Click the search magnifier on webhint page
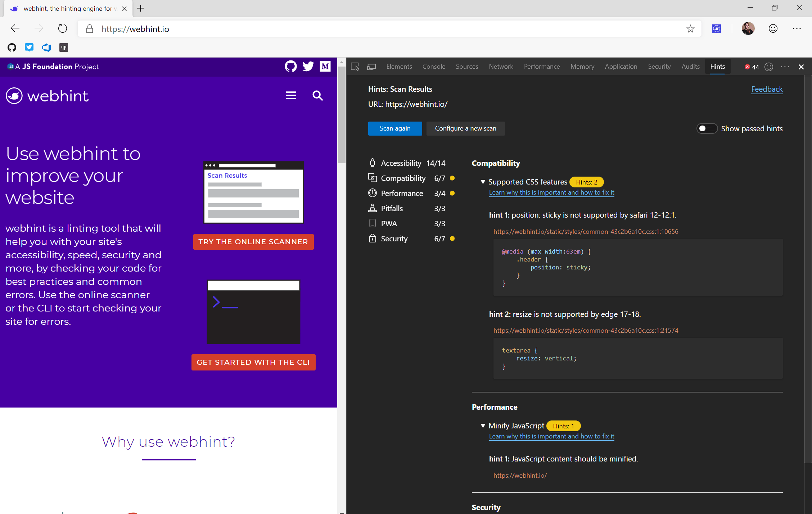Viewport: 812px width, 514px height. (x=317, y=96)
